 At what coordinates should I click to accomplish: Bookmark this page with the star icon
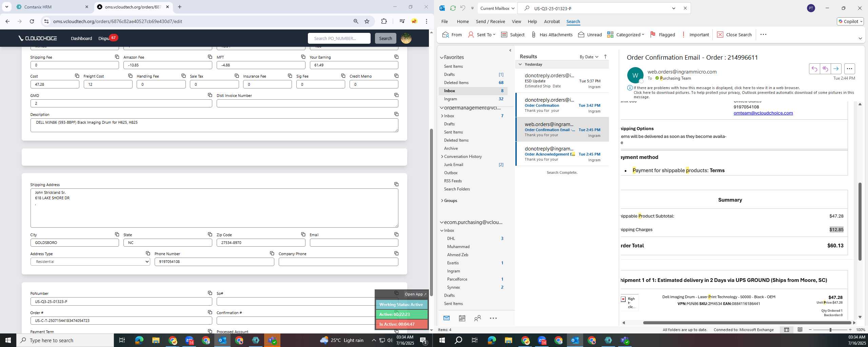click(x=367, y=21)
